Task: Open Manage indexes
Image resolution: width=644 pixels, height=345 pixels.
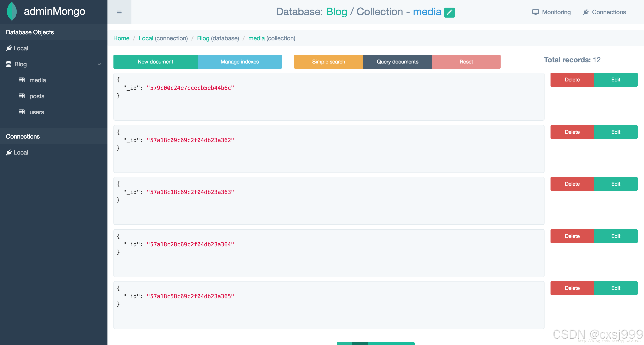Action: pos(240,62)
